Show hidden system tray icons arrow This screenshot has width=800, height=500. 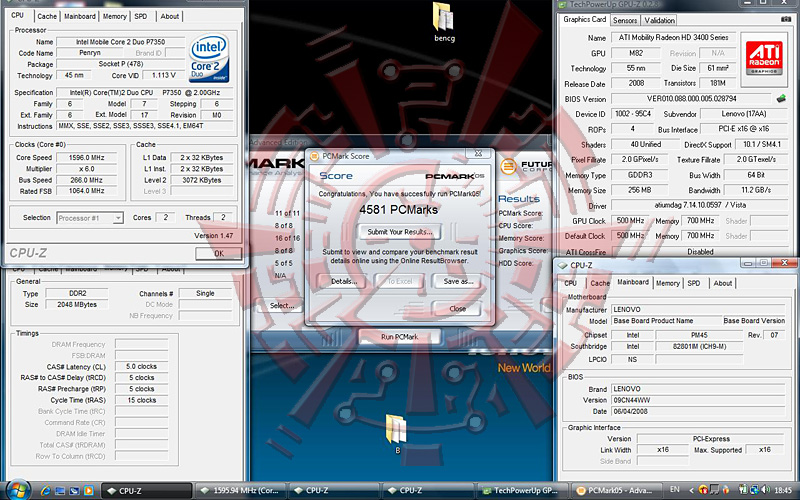point(691,490)
